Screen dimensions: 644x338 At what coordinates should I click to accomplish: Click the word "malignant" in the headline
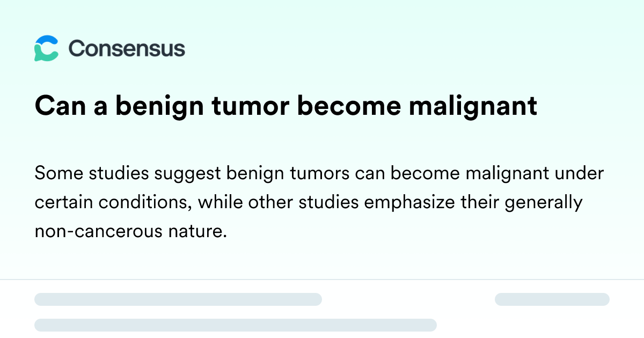(473, 107)
